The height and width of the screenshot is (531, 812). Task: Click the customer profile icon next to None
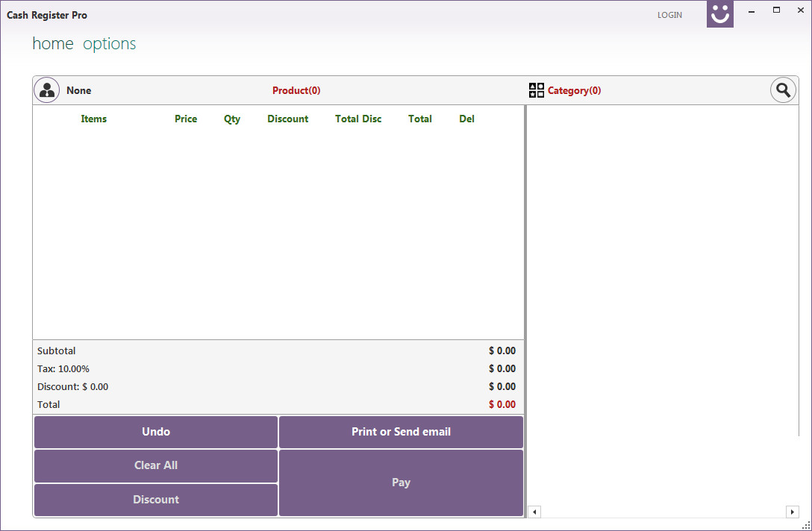(46, 89)
